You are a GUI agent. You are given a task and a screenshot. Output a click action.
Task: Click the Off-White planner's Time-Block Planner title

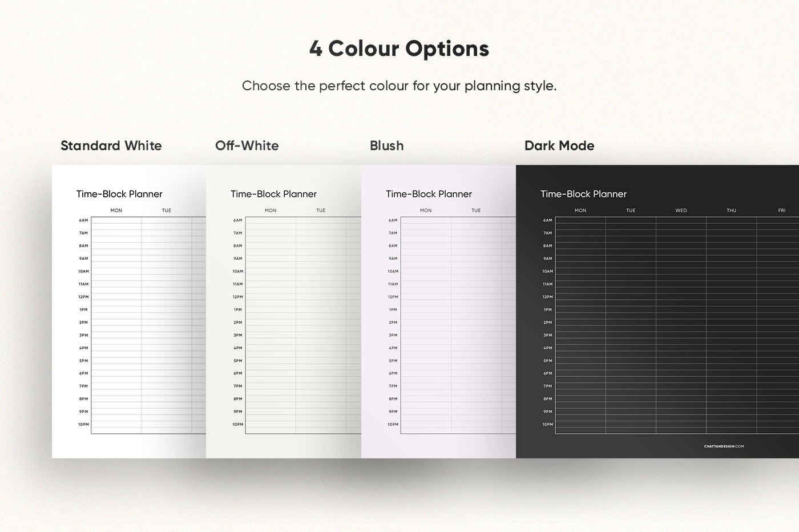[273, 194]
